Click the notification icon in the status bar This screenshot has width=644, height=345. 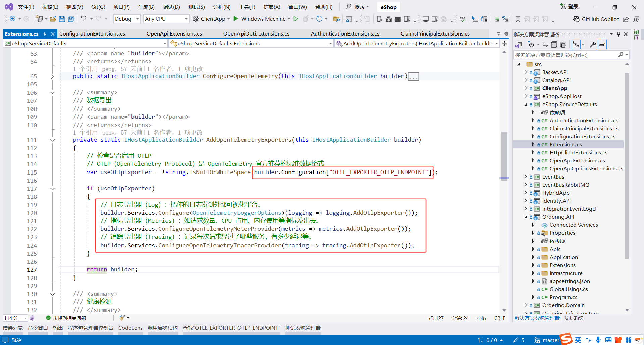coord(5,340)
